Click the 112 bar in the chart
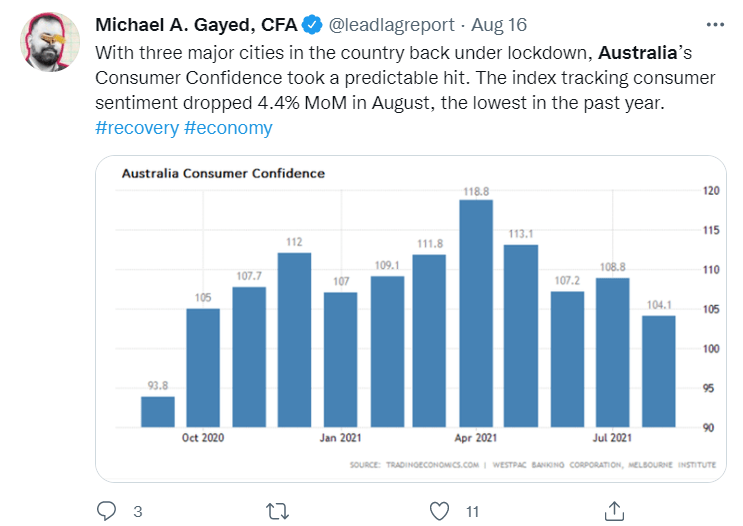The width and height of the screenshot is (743, 526). coord(294,339)
